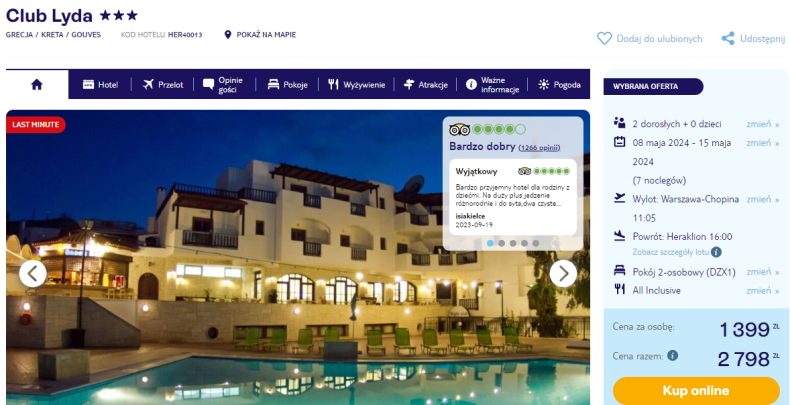Open the Wyżywienie tab

[356, 85]
